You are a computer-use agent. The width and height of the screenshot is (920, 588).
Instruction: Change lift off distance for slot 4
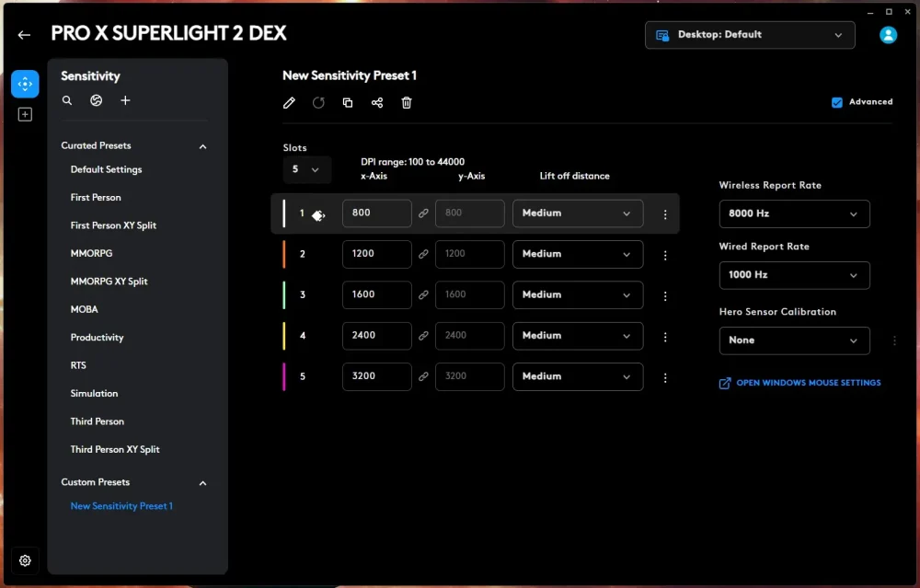578,336
